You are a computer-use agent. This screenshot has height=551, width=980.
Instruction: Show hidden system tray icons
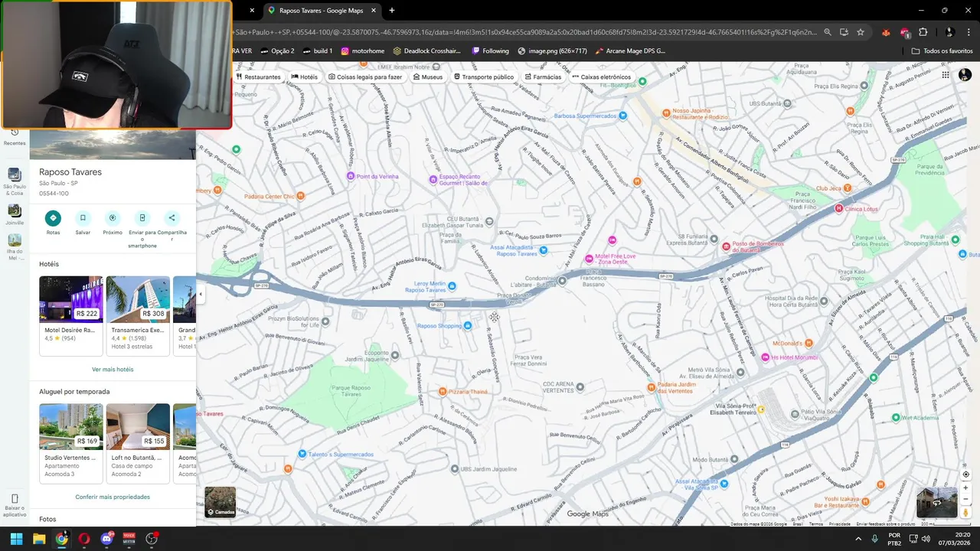tap(858, 539)
